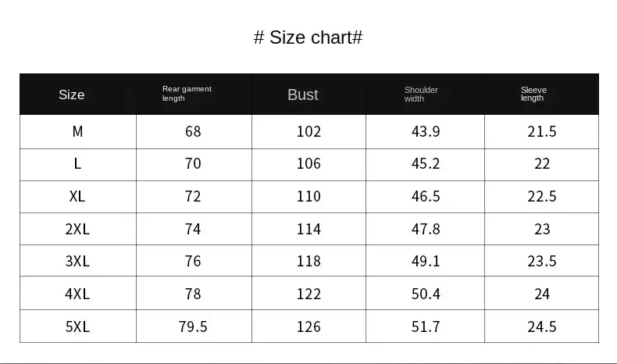
Task: Click the Size chart title
Action: pos(308,37)
